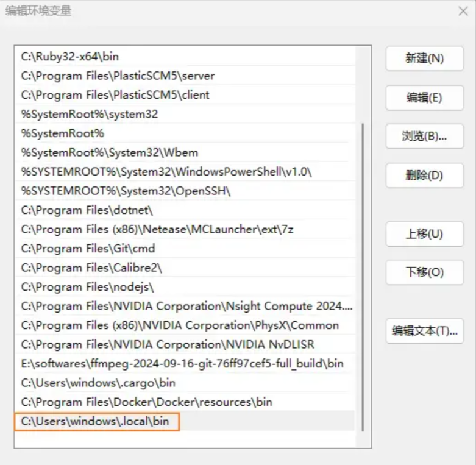Viewport: 476px width, 465px height.
Task: Select the plain %SystemRoot% entry
Action: tap(185, 133)
